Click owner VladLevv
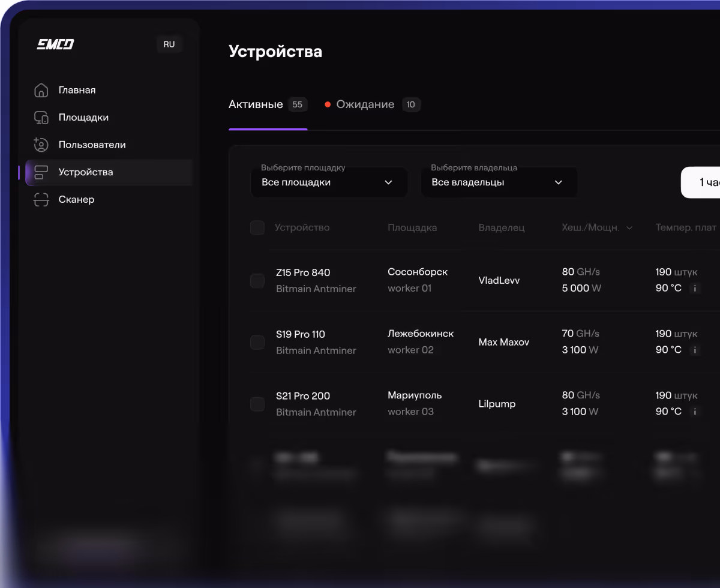The width and height of the screenshot is (720, 588). point(499,280)
